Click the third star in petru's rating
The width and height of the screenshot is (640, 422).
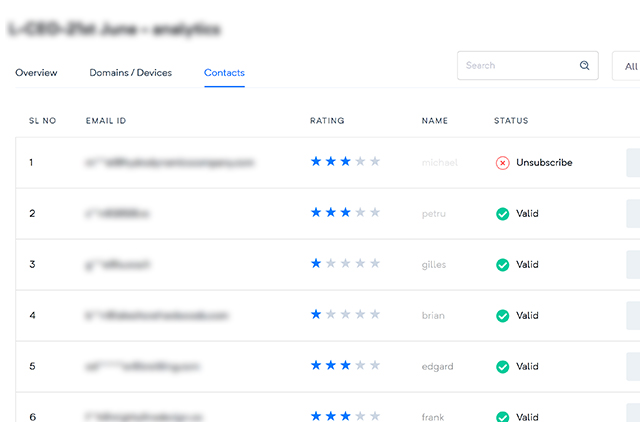pyautogui.click(x=345, y=212)
